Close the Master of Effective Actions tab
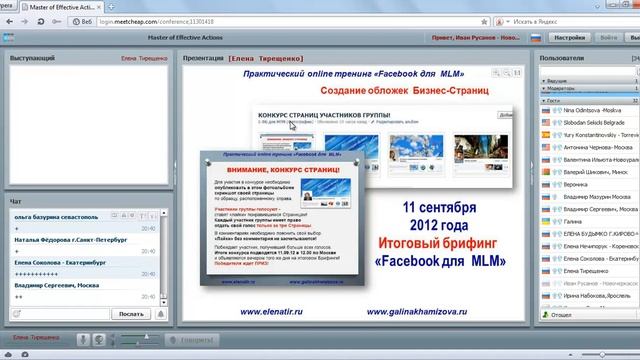Screen dimensions: 640x360 pyautogui.click(x=99, y=7)
